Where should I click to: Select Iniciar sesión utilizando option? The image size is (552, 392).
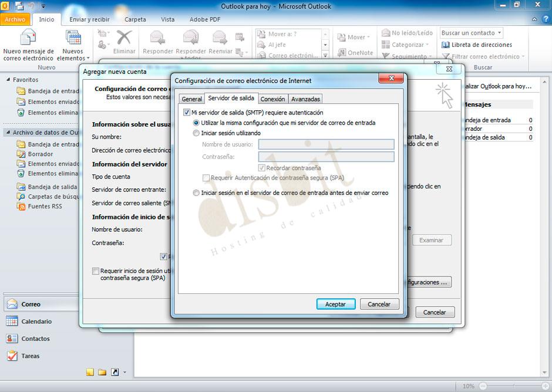pyautogui.click(x=196, y=133)
